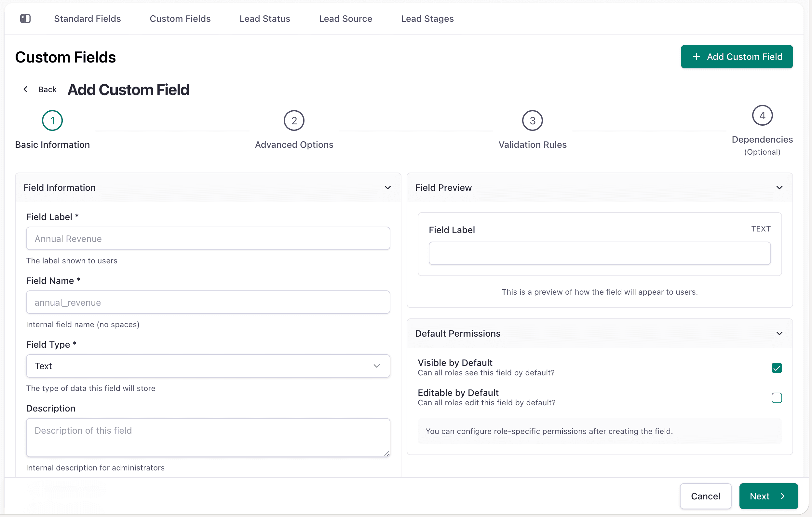Click the Add Custom Field button
Image resolution: width=812 pixels, height=517 pixels.
[x=737, y=57]
